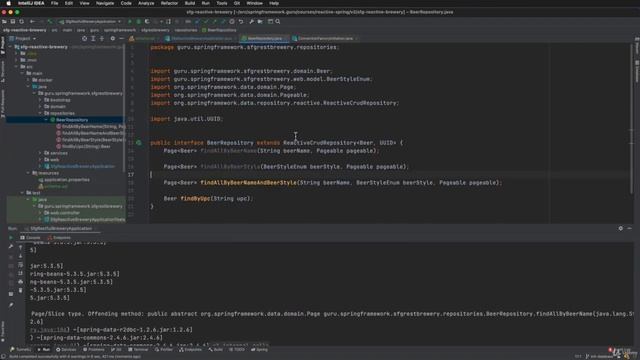Collapse the src folder
This screenshot has height=360, width=640.
coord(16,67)
